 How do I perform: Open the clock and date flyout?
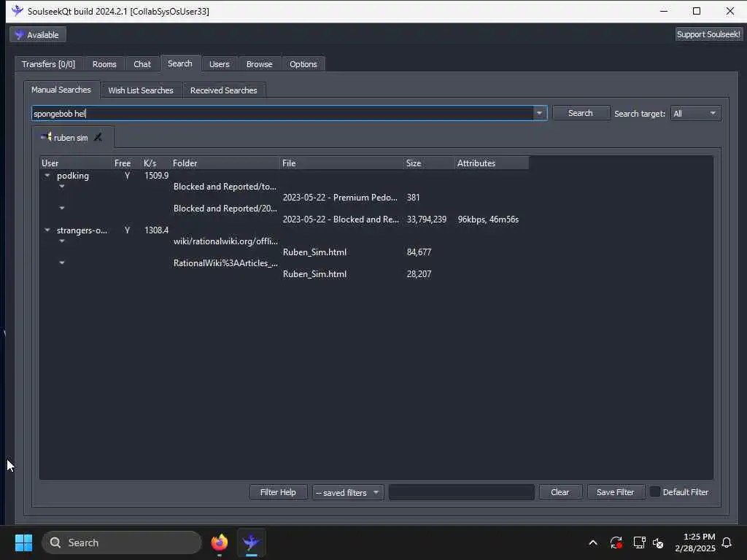695,542
